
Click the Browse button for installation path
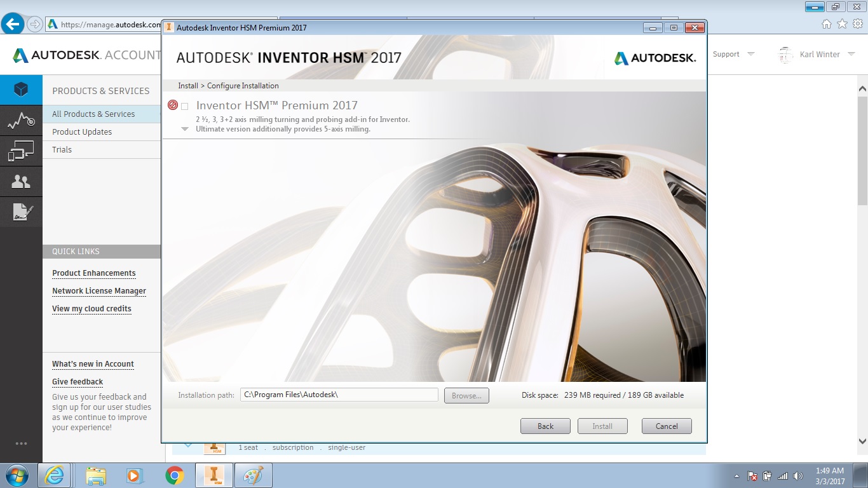point(466,395)
